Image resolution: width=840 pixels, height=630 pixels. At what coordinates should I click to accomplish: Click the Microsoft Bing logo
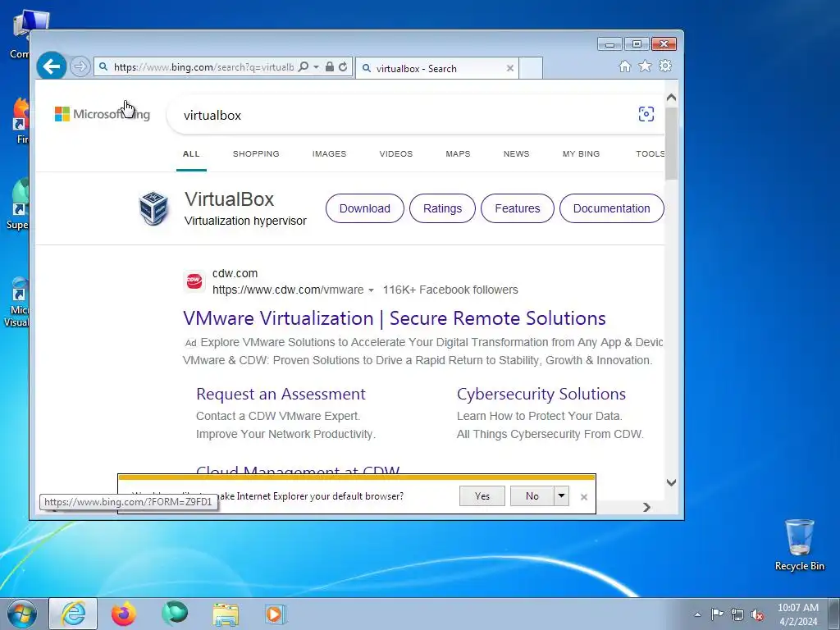tap(103, 114)
